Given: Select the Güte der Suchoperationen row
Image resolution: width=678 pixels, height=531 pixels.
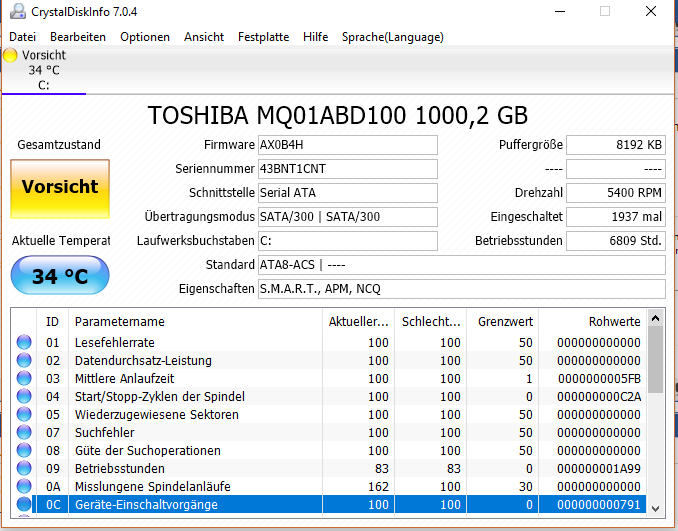Looking at the screenshot, I should pos(329,450).
